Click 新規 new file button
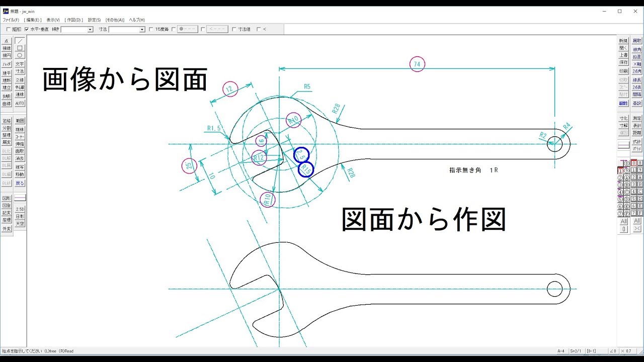 pos(623,41)
